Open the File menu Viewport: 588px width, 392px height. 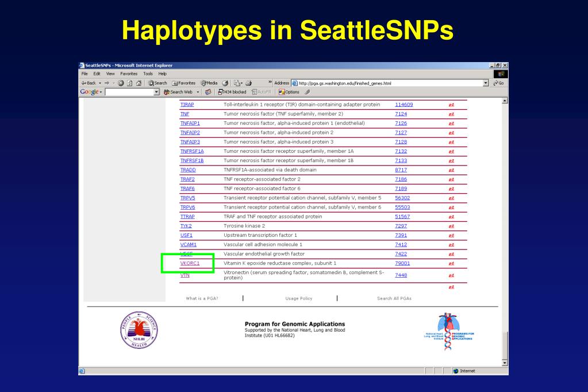[x=84, y=74]
